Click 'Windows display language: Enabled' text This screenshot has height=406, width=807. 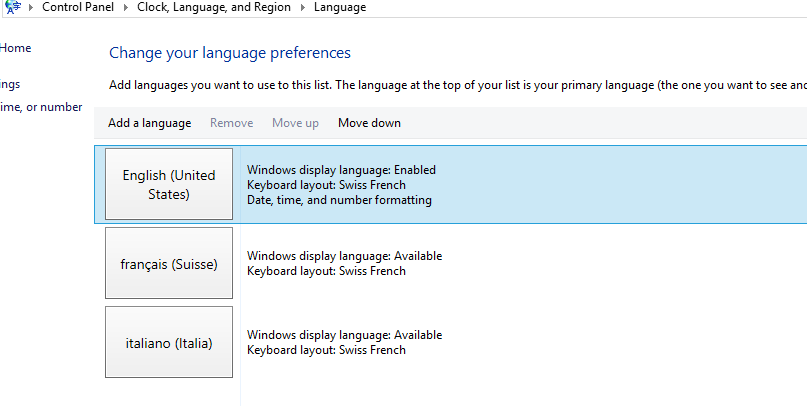pos(341,170)
